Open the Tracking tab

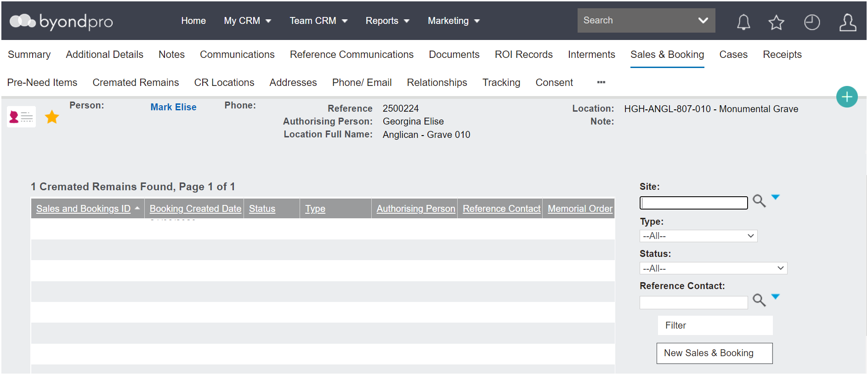(501, 82)
